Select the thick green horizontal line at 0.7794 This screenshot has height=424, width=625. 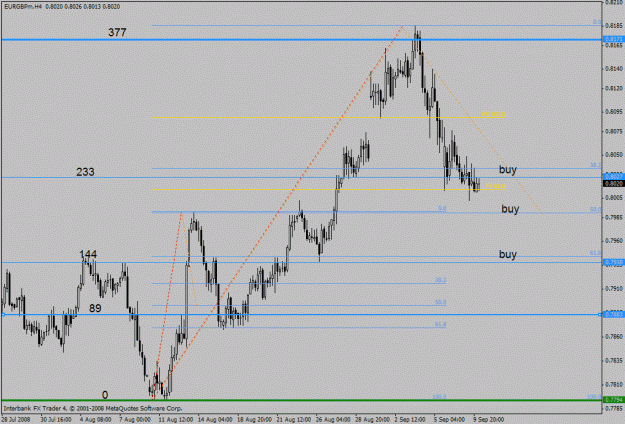301,400
